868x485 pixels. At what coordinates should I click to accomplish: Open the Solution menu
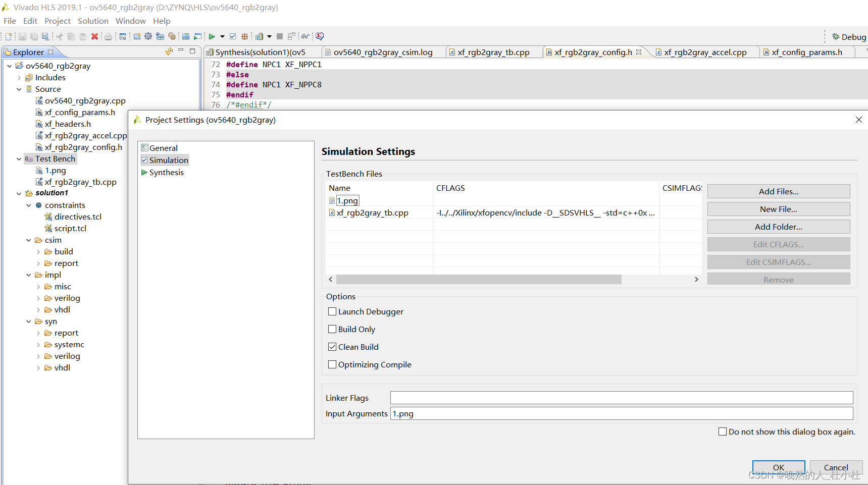93,21
